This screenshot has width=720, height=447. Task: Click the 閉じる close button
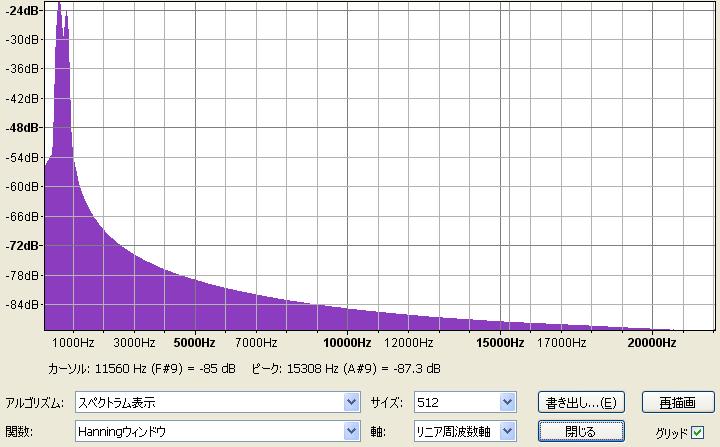click(x=580, y=431)
